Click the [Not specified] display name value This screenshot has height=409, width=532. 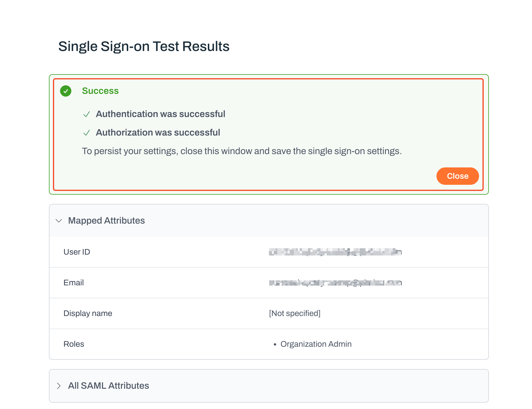point(294,313)
